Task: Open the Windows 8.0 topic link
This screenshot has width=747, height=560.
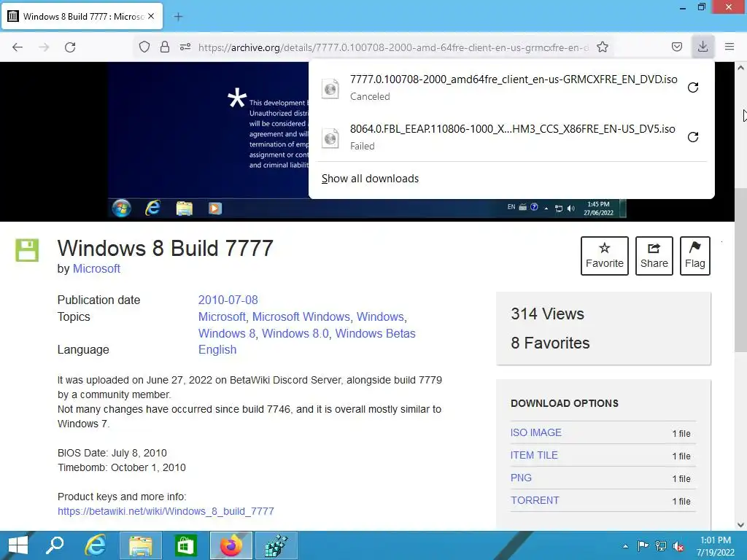Action: click(x=296, y=333)
